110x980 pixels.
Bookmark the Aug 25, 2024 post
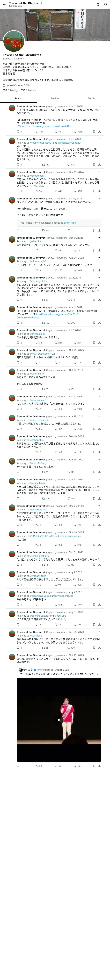(x=94, y=270)
